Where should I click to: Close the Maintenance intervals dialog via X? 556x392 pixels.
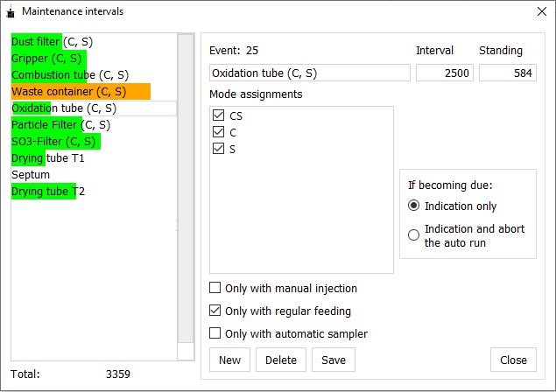539,11
